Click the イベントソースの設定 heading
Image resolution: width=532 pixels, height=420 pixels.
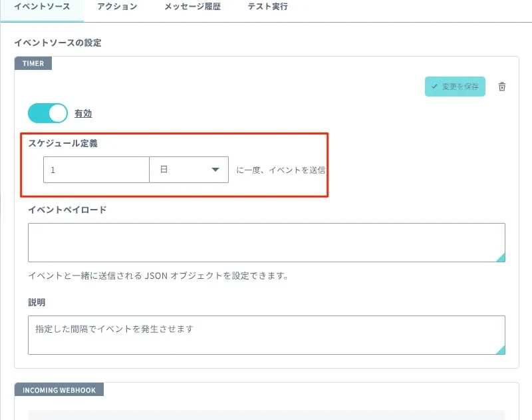[x=58, y=43]
